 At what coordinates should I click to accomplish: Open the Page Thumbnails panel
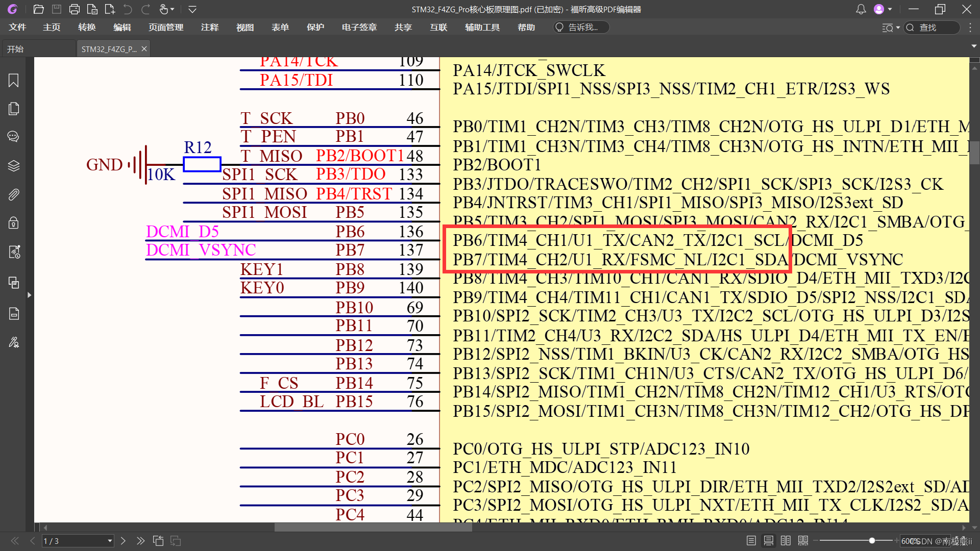14,108
